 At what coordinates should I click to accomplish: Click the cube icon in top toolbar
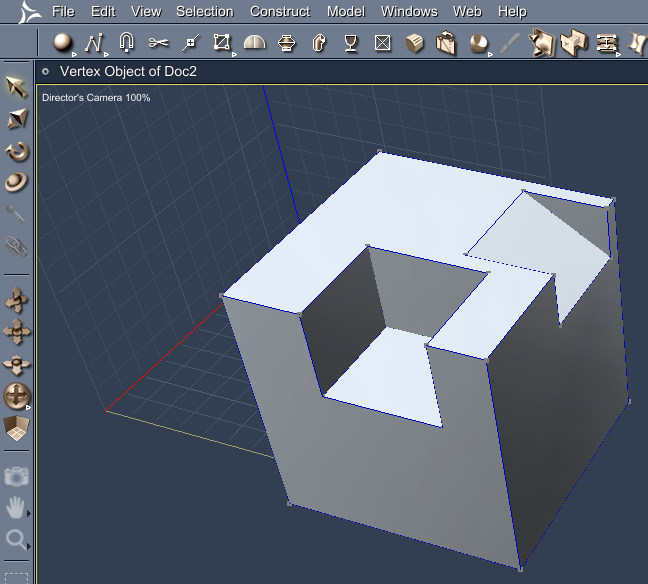[x=415, y=43]
